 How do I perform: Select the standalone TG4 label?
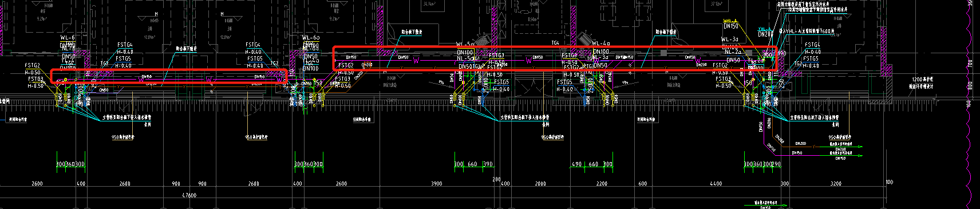coord(555,43)
